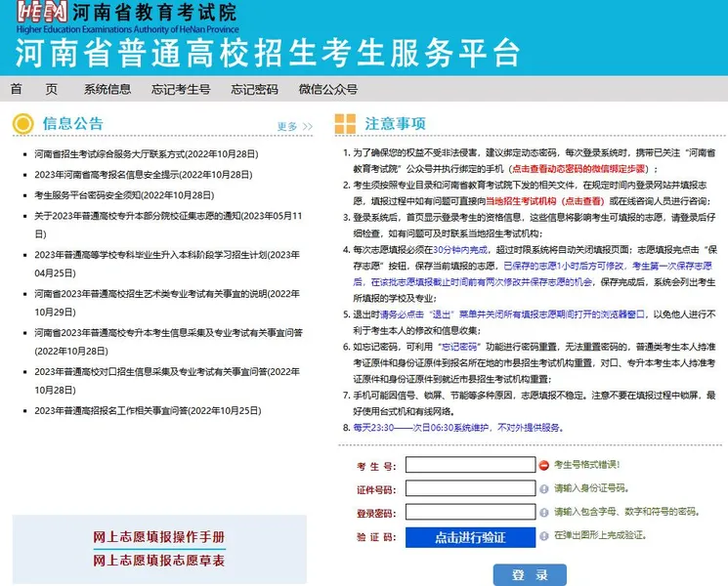This screenshot has width=728, height=586.
Task: Open the 首页 navigation item
Action: [x=34, y=89]
